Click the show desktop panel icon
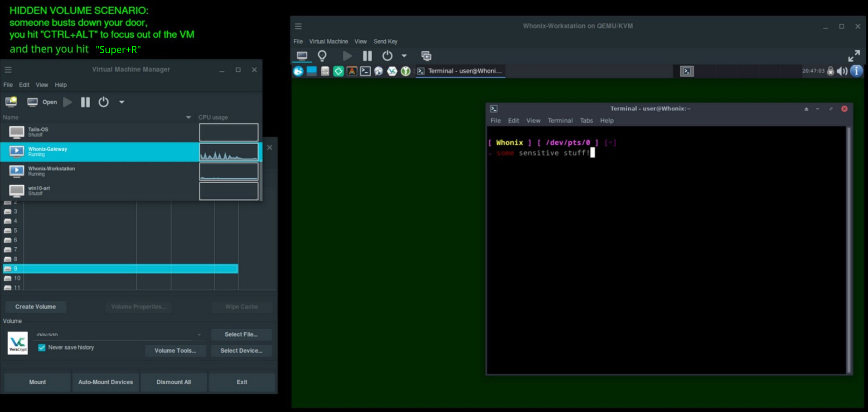The width and height of the screenshot is (868, 412). tap(311, 71)
